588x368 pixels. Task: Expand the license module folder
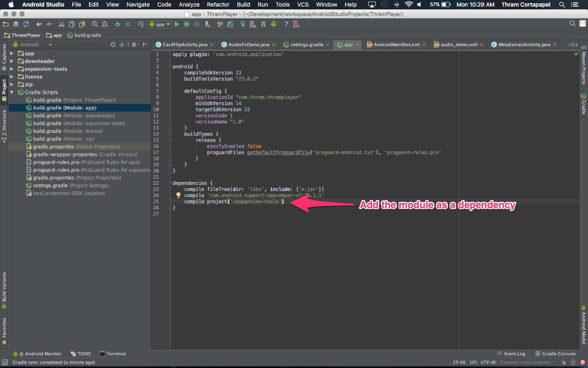[x=12, y=77]
